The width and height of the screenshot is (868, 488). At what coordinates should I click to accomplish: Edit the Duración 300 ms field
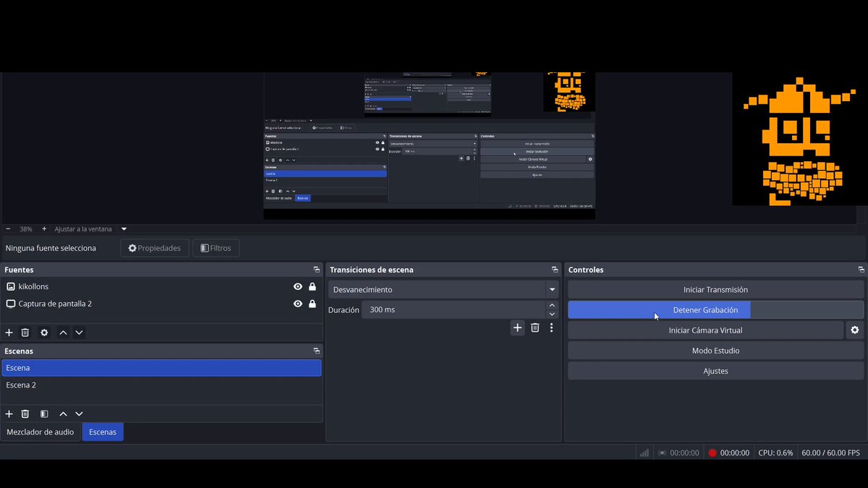pos(454,310)
